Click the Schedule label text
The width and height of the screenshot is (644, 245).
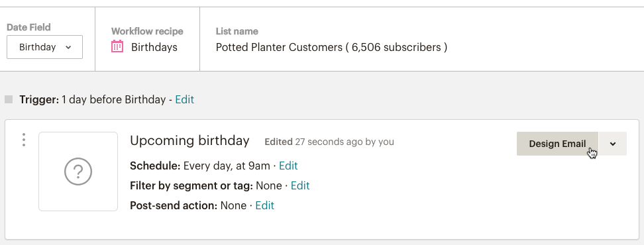(155, 166)
